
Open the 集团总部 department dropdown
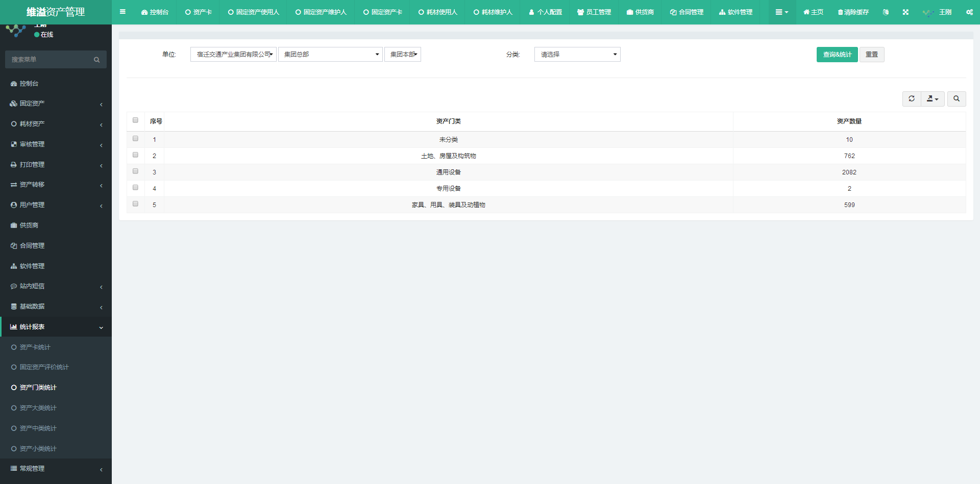330,55
